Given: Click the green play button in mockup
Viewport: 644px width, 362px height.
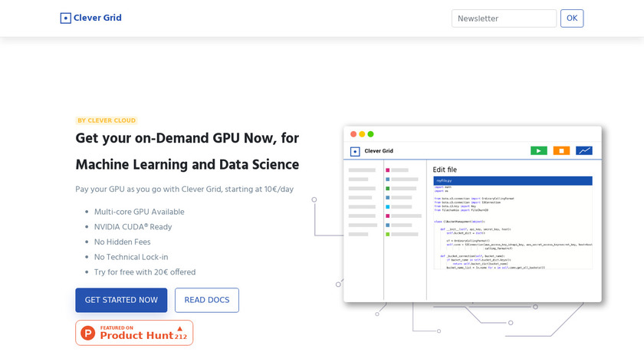Looking at the screenshot, I should pos(539,151).
